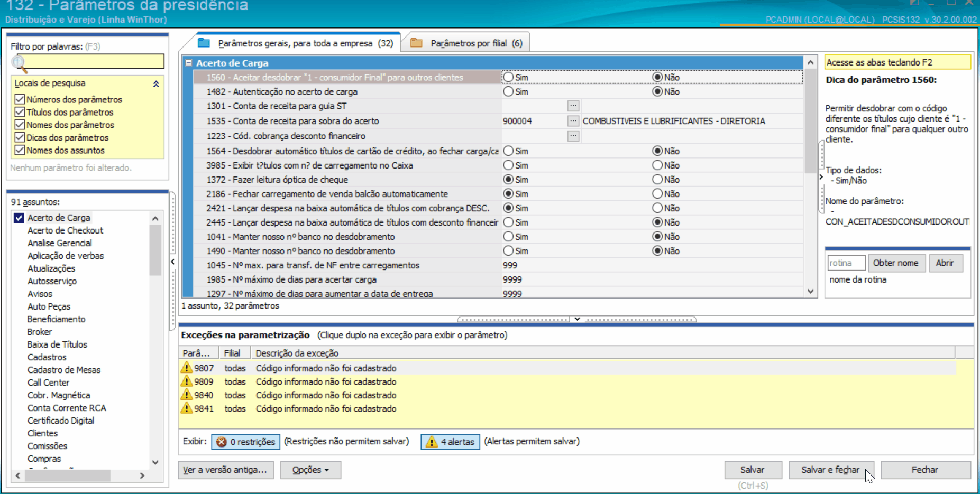This screenshot has width=980, height=494.
Task: Click scroll right arrow of subjects list
Action: coord(142,476)
